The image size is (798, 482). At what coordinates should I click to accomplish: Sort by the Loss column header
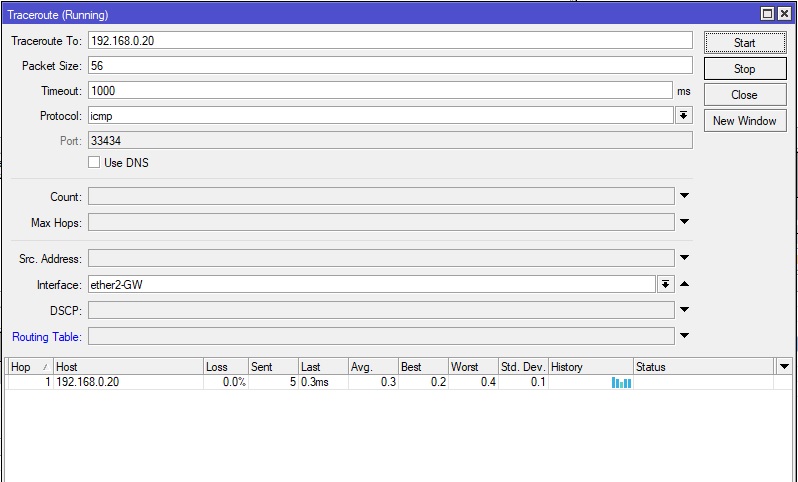pyautogui.click(x=226, y=366)
